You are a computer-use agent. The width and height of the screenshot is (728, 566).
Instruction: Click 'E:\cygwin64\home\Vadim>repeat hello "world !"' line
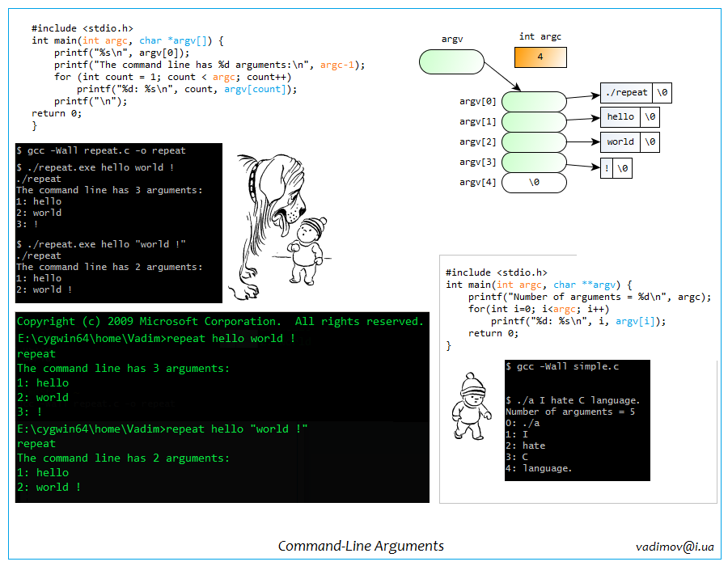pos(162,429)
